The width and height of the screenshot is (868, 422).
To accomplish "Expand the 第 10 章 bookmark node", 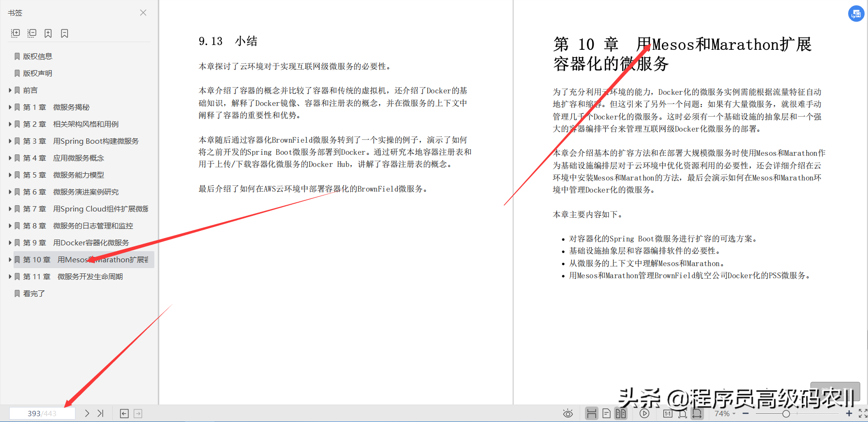I will [x=10, y=259].
